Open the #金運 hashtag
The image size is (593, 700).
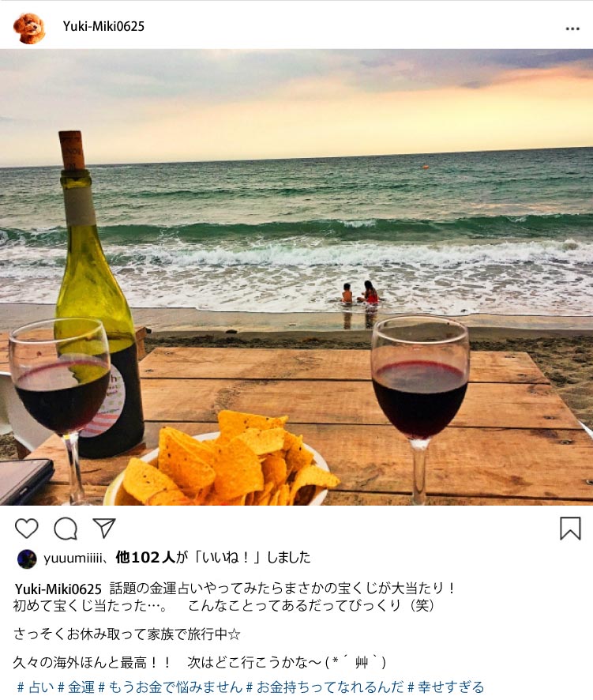pyautogui.click(x=77, y=687)
